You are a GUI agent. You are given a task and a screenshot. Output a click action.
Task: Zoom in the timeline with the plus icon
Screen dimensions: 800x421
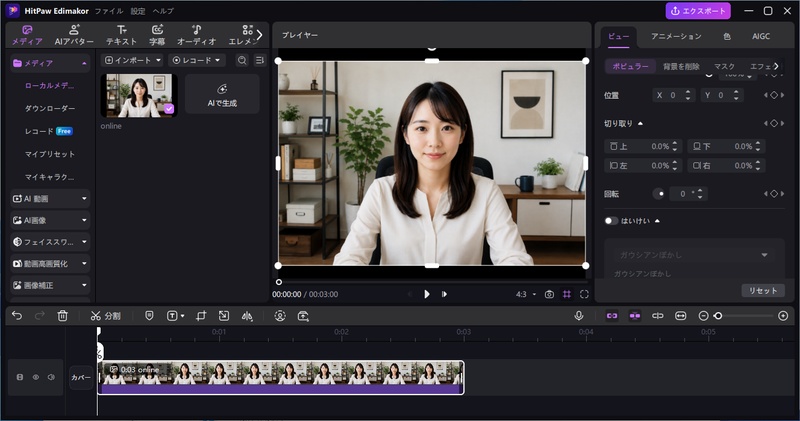tap(783, 316)
